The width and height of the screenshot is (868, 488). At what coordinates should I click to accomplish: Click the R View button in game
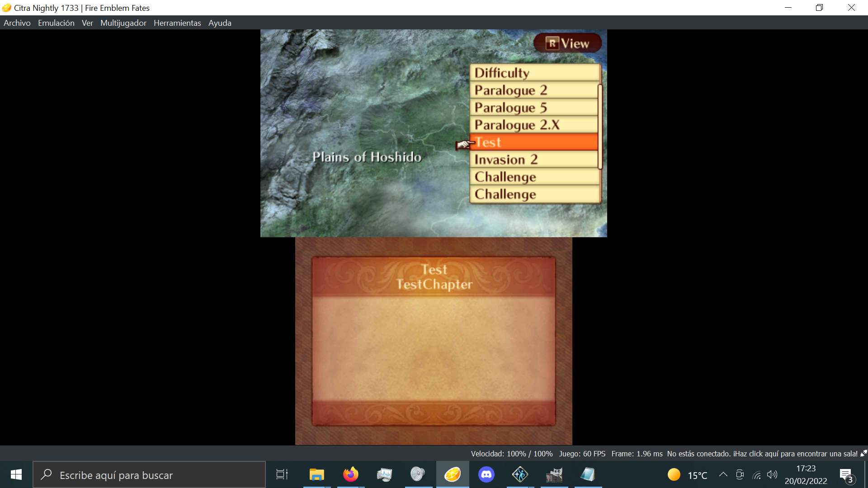567,43
